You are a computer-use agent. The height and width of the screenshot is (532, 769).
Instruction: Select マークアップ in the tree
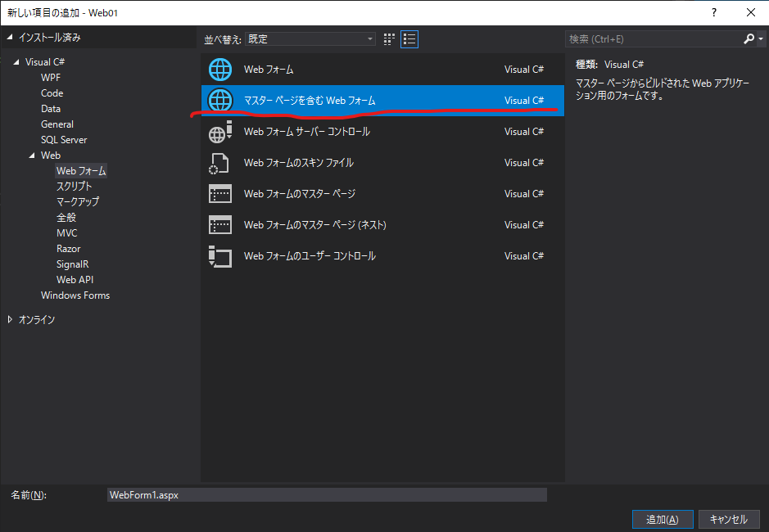[x=78, y=201]
